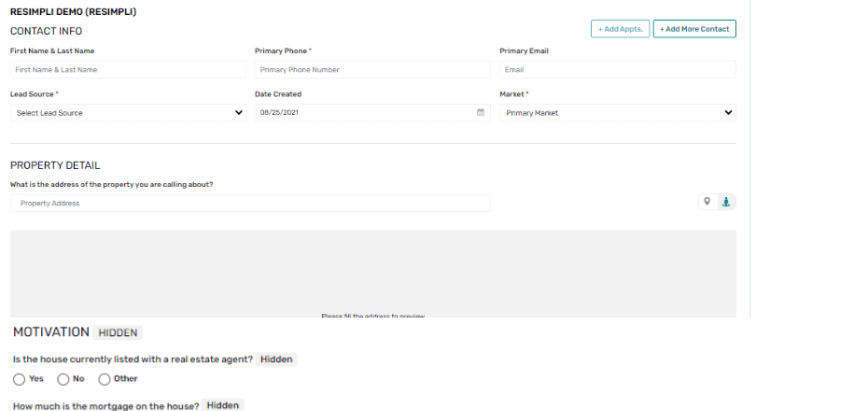Click the + Add Appts. button
Viewport: 868px width, 411px height.
pos(620,29)
